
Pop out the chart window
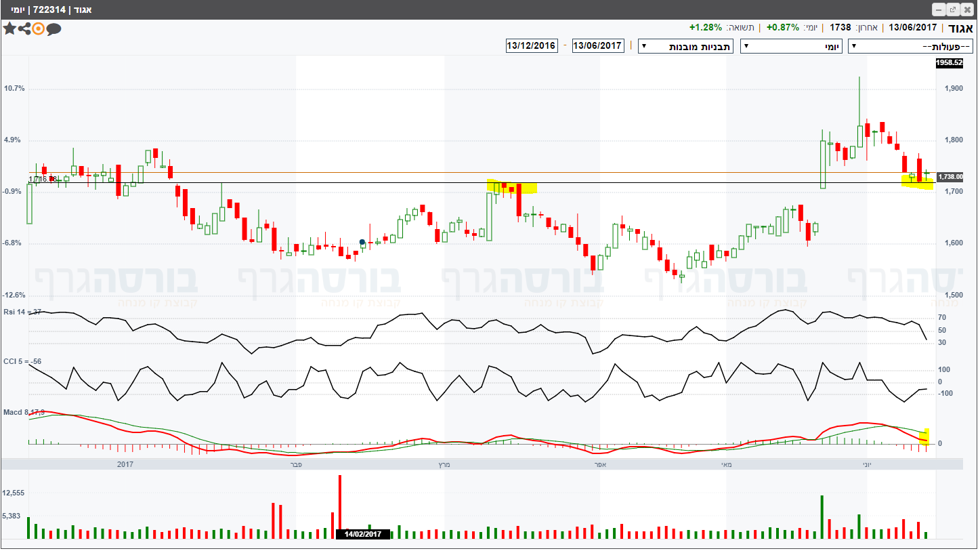(953, 9)
